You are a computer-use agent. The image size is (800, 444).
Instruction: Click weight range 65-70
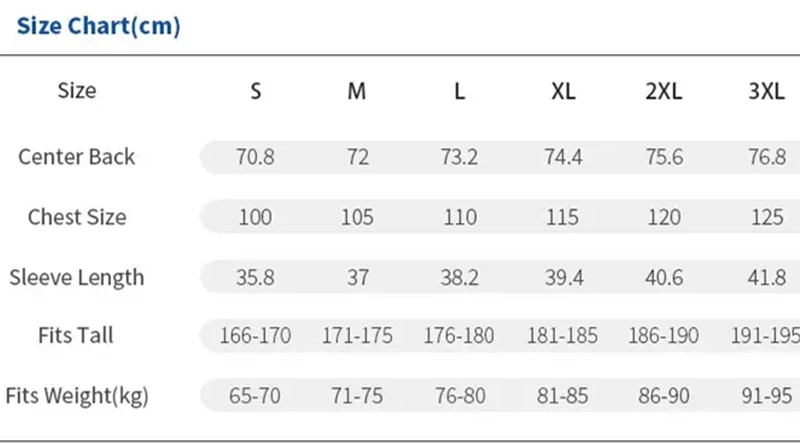(x=255, y=396)
